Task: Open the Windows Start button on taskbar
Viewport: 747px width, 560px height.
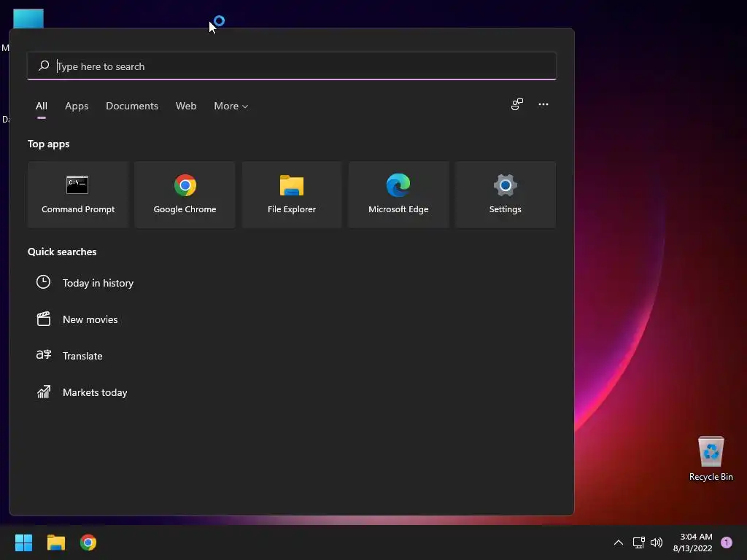Action: pos(23,542)
